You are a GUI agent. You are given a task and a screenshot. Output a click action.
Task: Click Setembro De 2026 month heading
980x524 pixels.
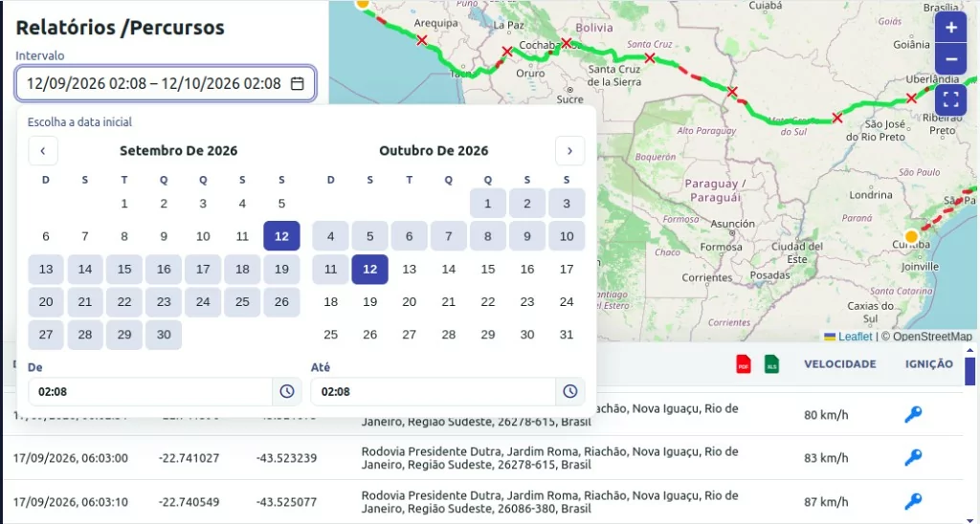tap(179, 150)
